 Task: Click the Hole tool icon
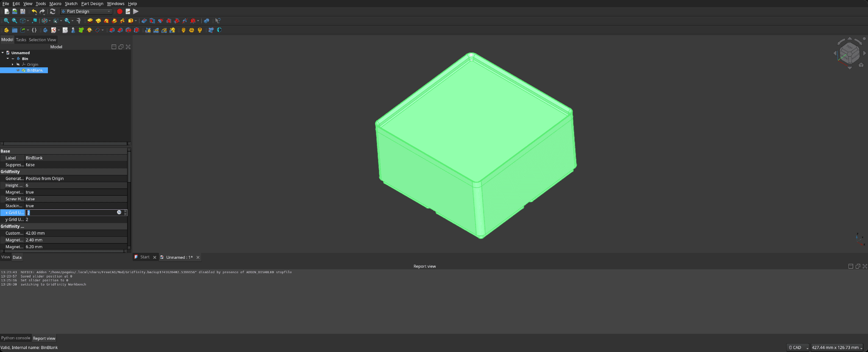[152, 21]
